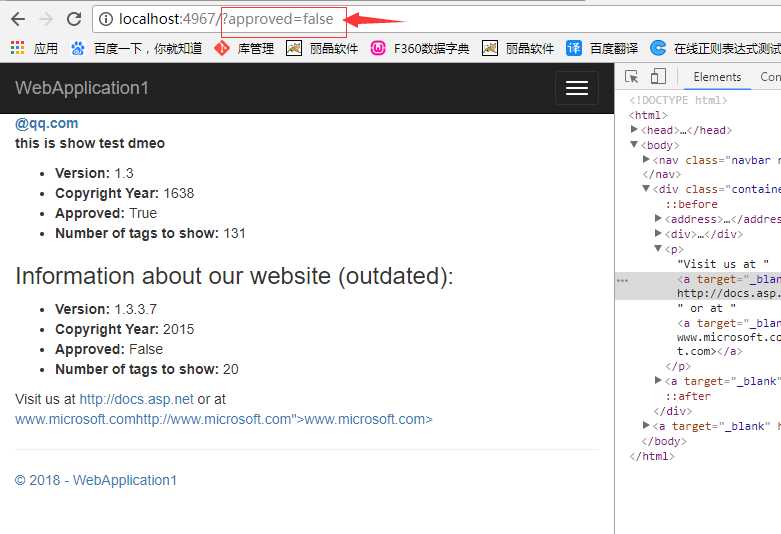
Task: Select the ::after pseudo-element row
Action: coord(688,397)
